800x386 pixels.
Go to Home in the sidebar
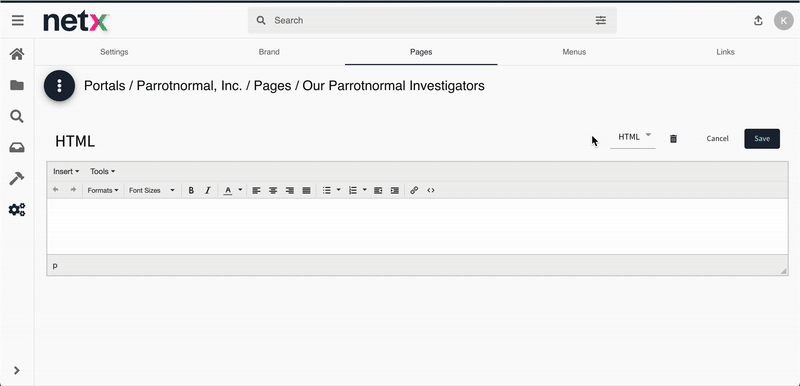(x=17, y=54)
